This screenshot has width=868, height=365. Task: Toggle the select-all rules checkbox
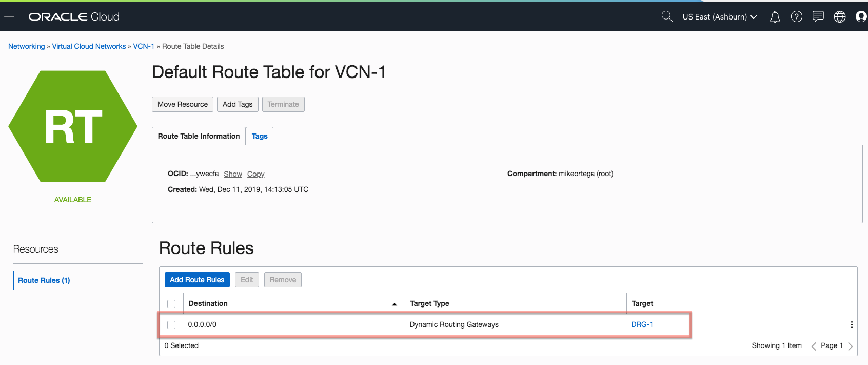pyautogui.click(x=171, y=304)
